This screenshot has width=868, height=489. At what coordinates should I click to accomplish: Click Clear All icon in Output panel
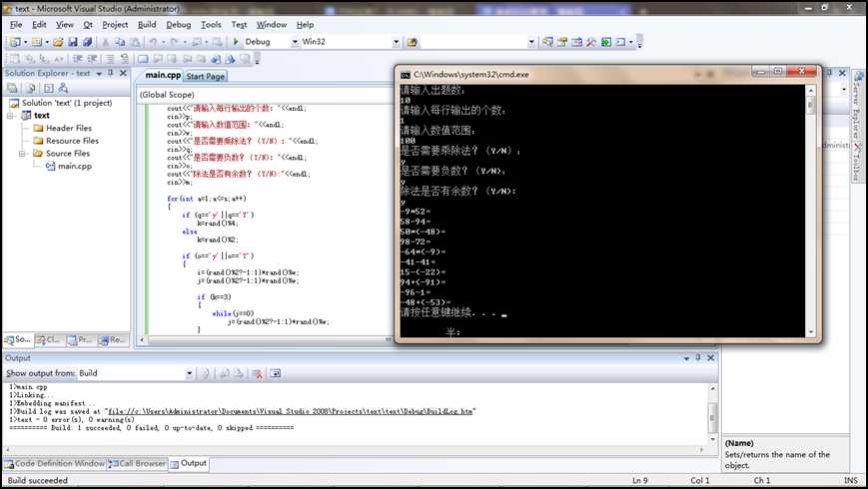click(x=257, y=374)
